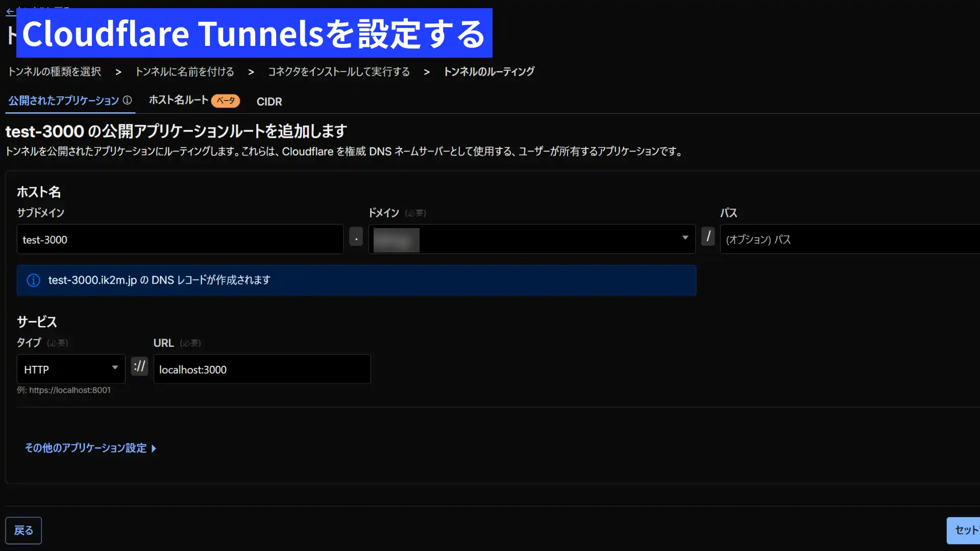
Task: Switch to ホスト名ルート tab
Action: [179, 101]
